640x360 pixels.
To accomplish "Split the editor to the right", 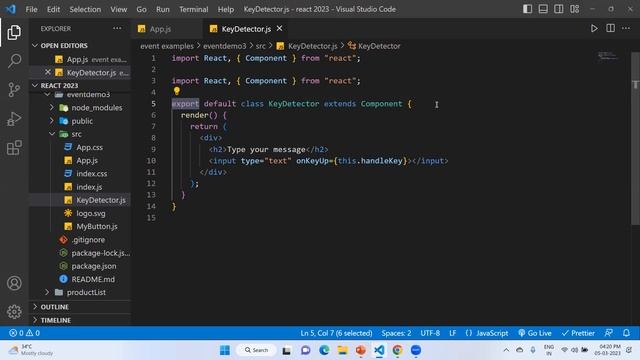I will (x=611, y=29).
